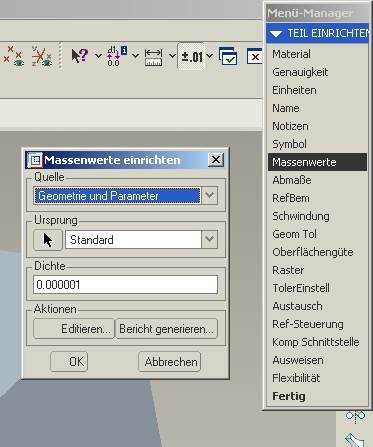Open dropdown arrow beside help pointer icon
The image size is (373, 447).
point(98,56)
